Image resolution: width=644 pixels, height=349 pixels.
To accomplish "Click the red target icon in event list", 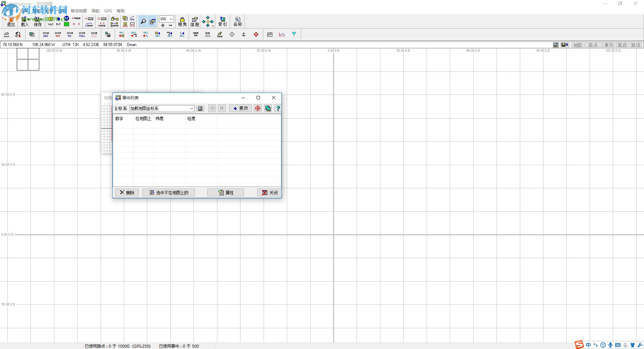I will 258,108.
